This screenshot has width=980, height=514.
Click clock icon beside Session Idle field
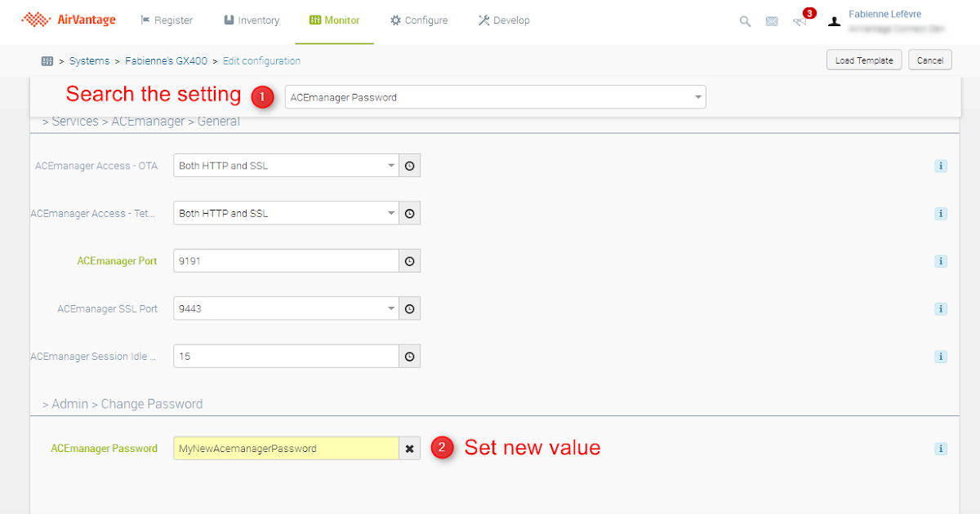[410, 356]
